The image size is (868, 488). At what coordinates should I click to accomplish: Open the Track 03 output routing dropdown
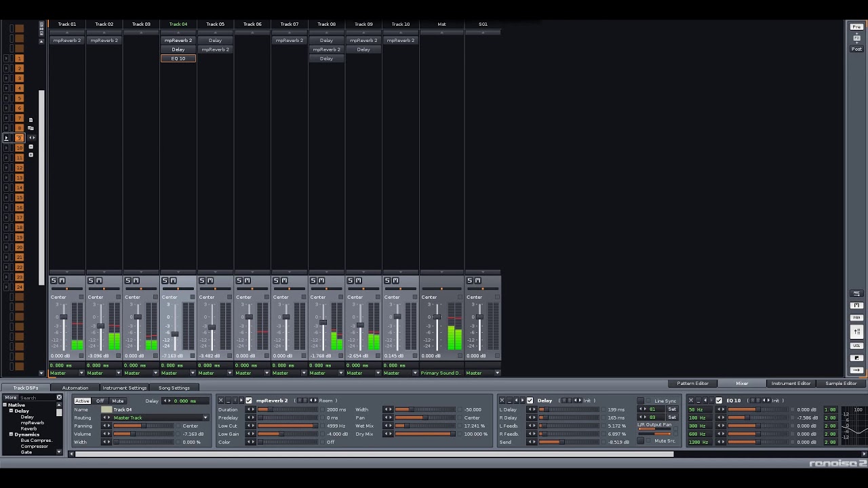click(141, 373)
